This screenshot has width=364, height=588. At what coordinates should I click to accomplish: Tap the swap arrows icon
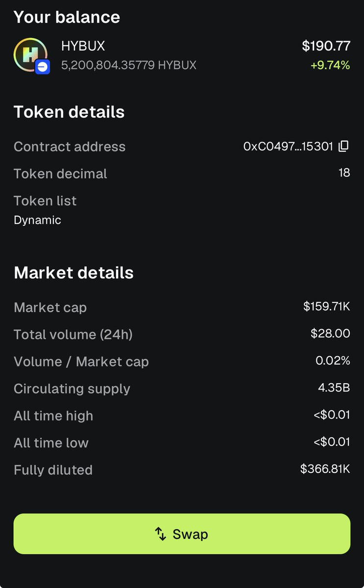[161, 534]
